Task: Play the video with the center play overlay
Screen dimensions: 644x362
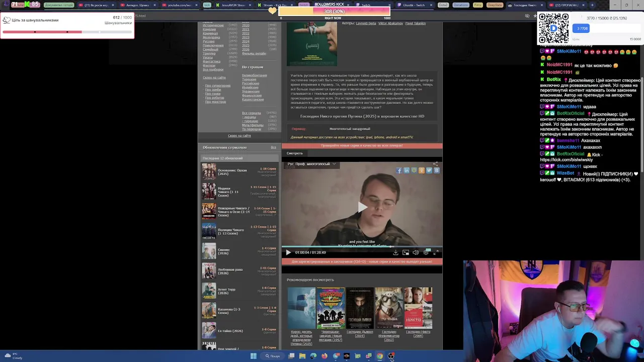Action: 362,207
